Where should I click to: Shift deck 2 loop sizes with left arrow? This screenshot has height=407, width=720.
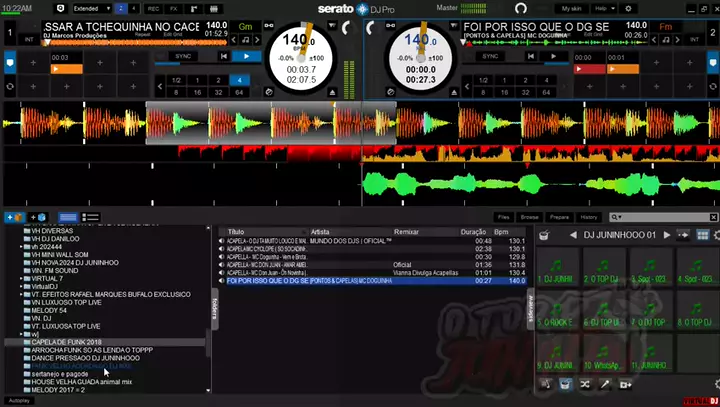pos(467,86)
